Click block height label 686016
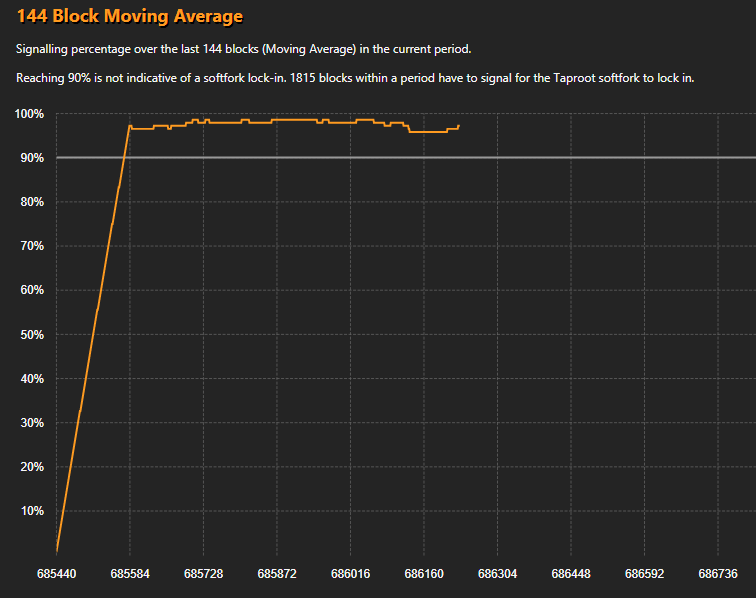 [x=351, y=574]
